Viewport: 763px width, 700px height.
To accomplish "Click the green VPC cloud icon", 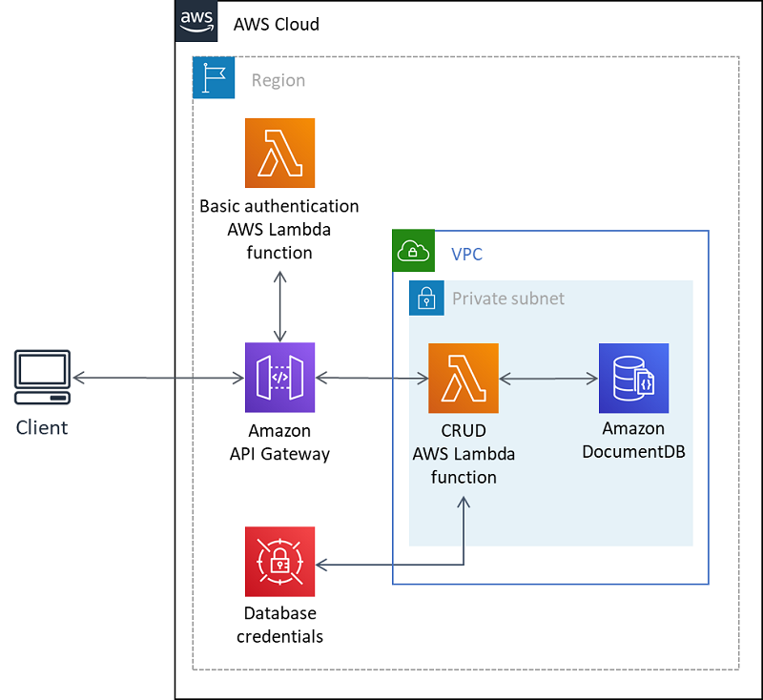I will [414, 251].
